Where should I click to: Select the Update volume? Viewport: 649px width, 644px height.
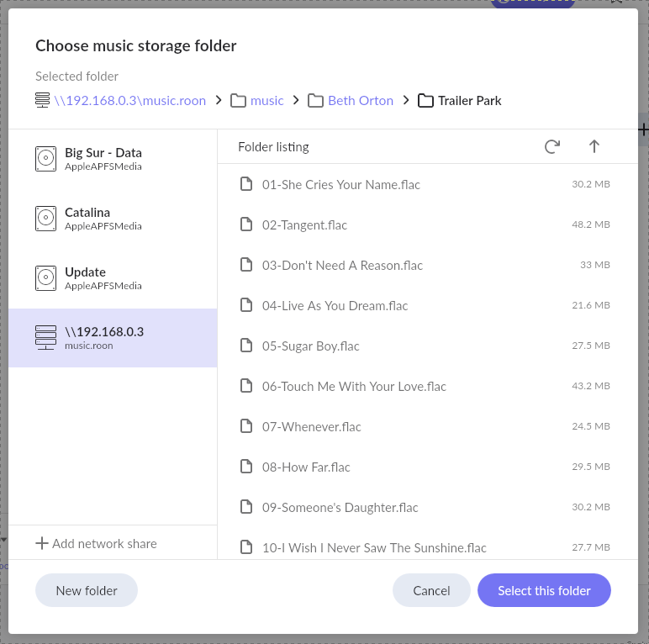(x=113, y=277)
